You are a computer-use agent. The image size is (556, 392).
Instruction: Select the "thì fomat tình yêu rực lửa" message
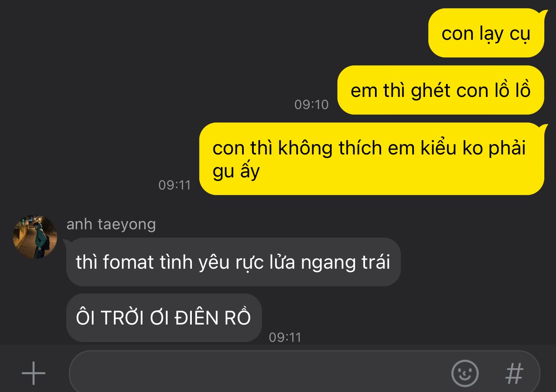pyautogui.click(x=233, y=262)
